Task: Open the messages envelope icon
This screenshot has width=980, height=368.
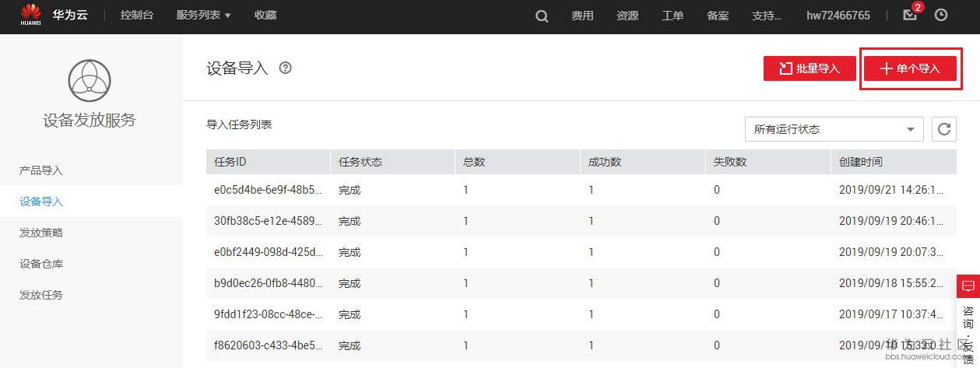Action: (x=909, y=16)
